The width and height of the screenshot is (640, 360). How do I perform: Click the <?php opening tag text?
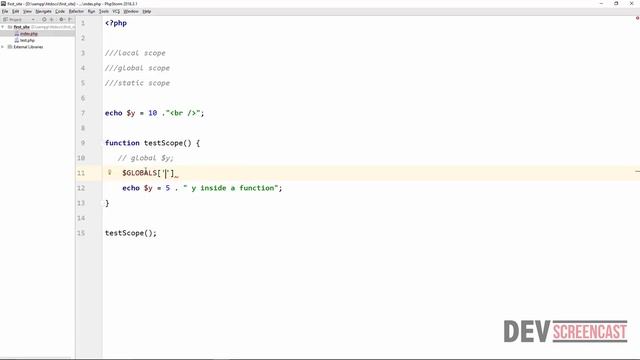pyautogui.click(x=116, y=23)
